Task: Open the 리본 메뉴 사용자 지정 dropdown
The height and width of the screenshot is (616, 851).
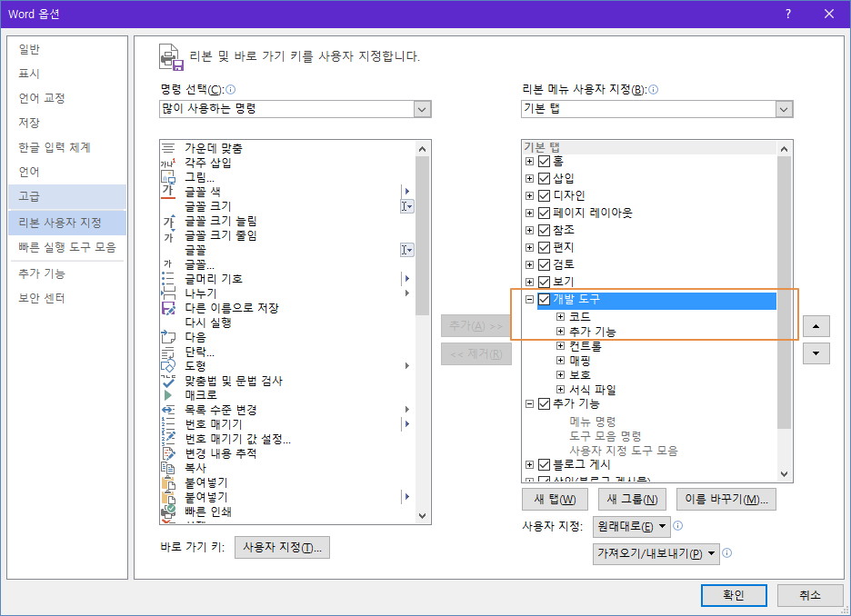Action: tap(783, 110)
